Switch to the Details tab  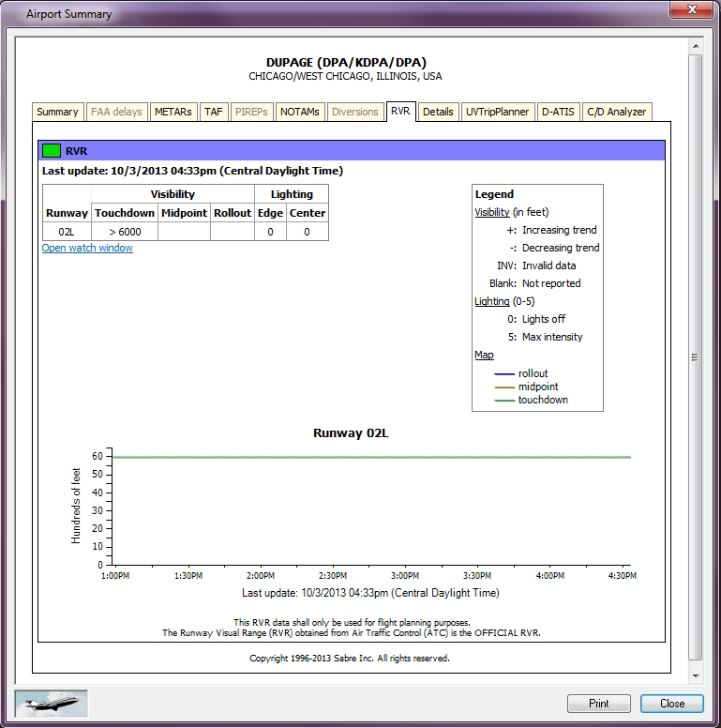tap(438, 112)
